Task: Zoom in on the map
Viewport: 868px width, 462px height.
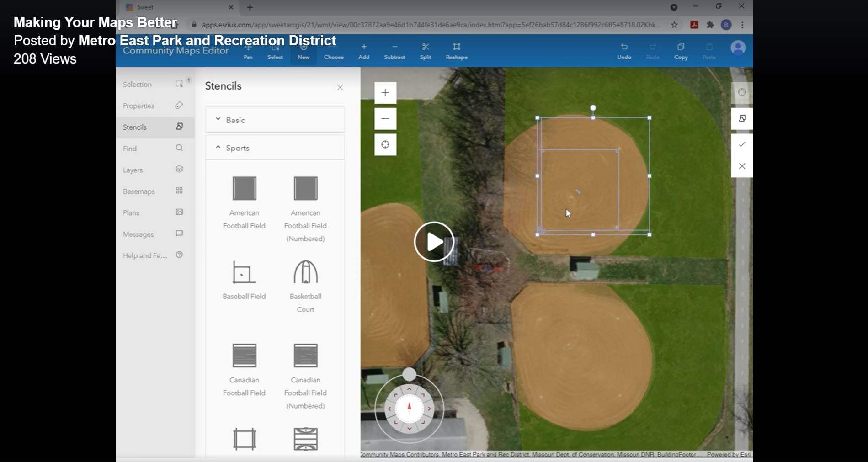Action: coord(385,93)
